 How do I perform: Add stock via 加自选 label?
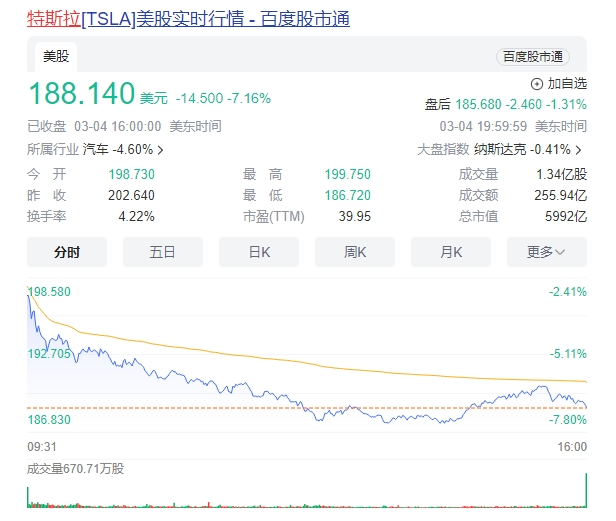click(x=567, y=83)
